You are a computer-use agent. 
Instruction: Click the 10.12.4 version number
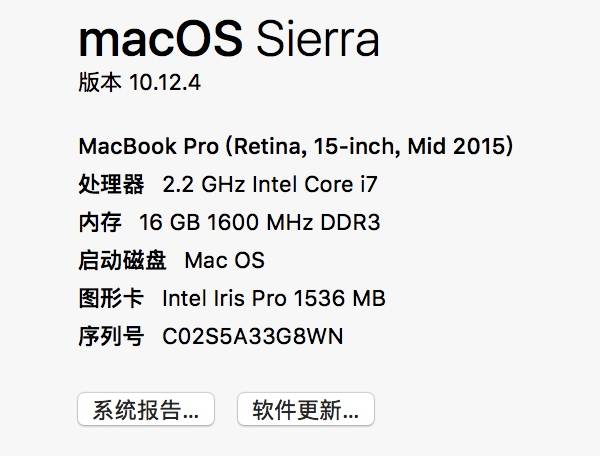(x=165, y=83)
